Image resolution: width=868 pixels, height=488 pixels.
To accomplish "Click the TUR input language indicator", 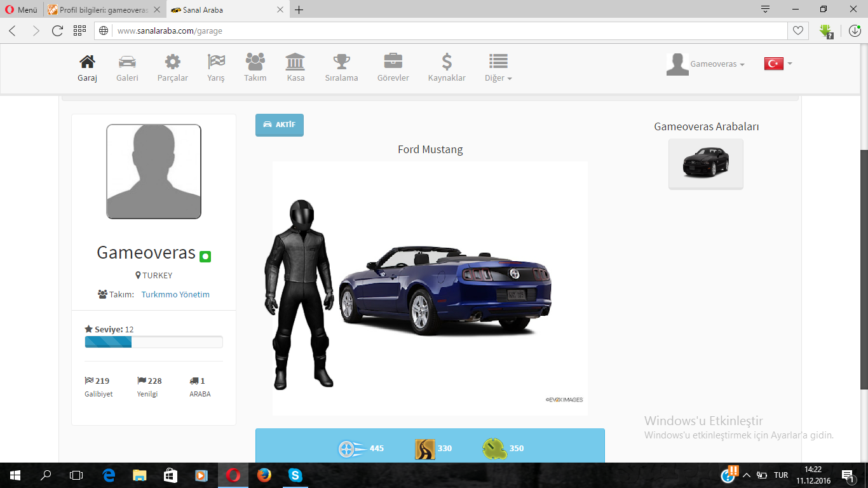I will pos(781,475).
